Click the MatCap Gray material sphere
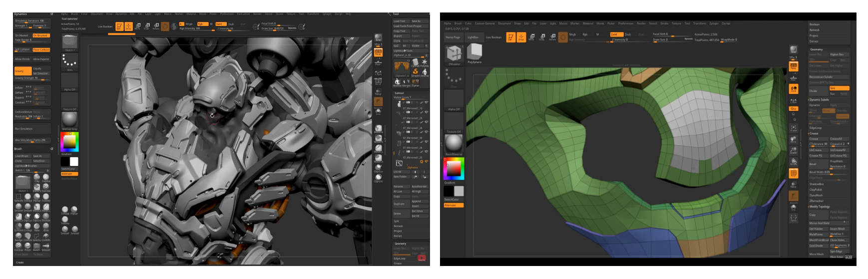Viewport: 868px width, 279px height. pyautogui.click(x=69, y=119)
